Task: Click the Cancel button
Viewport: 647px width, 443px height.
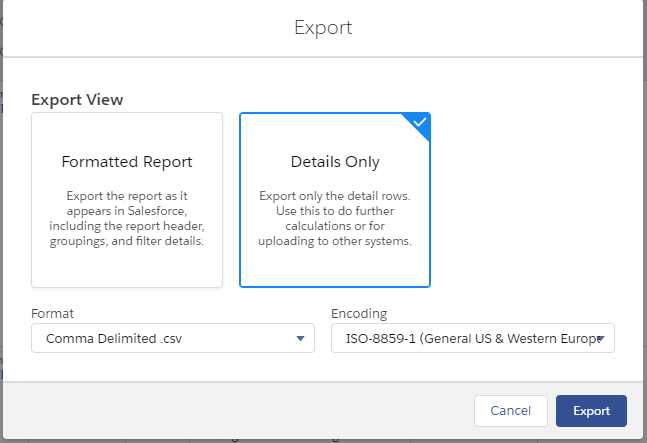Action: coord(511,411)
